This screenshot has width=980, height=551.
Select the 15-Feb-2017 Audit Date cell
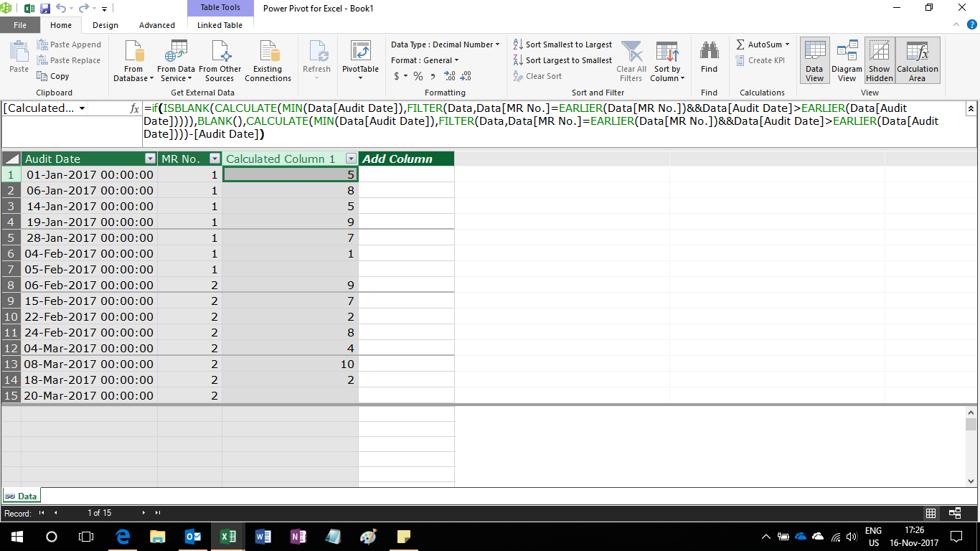[x=89, y=301]
